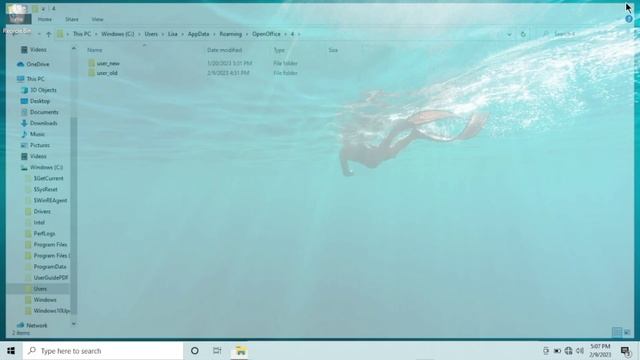Open Desktop in the navigation pane
This screenshot has height=360, width=640.
pos(40,101)
